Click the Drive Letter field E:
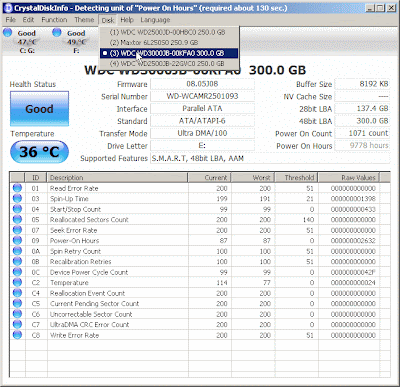The image size is (400, 387). pyautogui.click(x=202, y=146)
